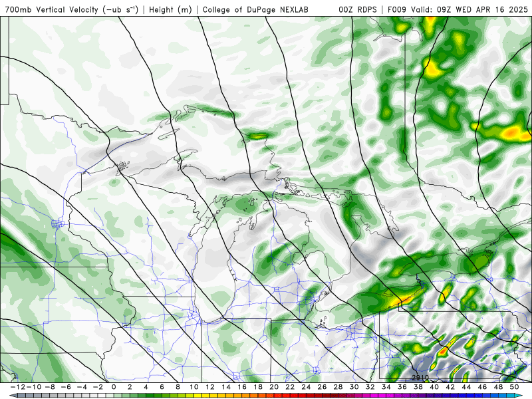532x399 pixels.
Task: Click the '24' value on the color scale
Action: point(306,387)
